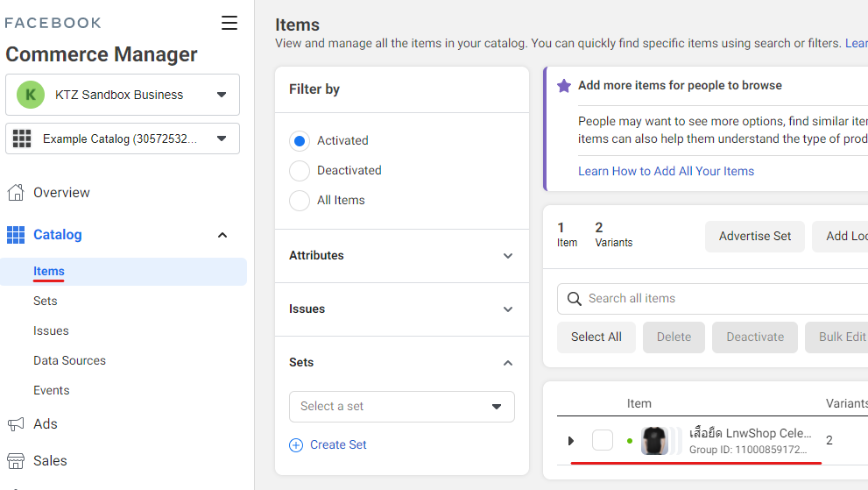Click the Overview home icon
868x490 pixels.
pyautogui.click(x=16, y=193)
